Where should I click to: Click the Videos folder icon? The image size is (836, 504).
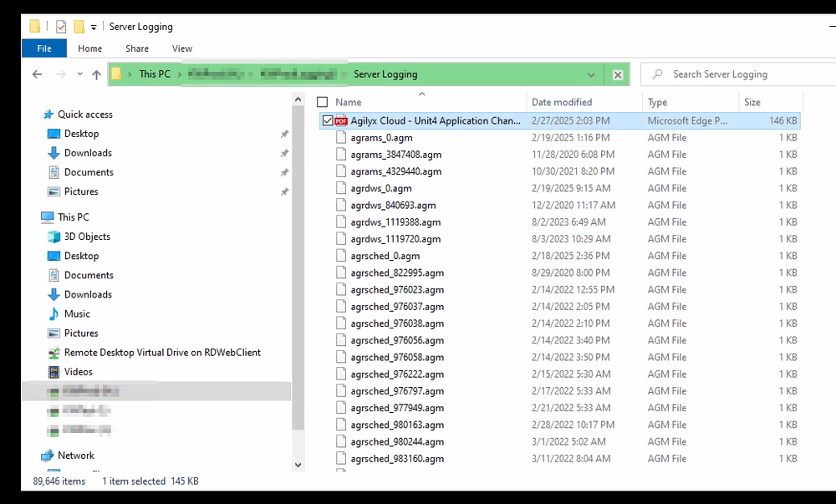point(54,372)
